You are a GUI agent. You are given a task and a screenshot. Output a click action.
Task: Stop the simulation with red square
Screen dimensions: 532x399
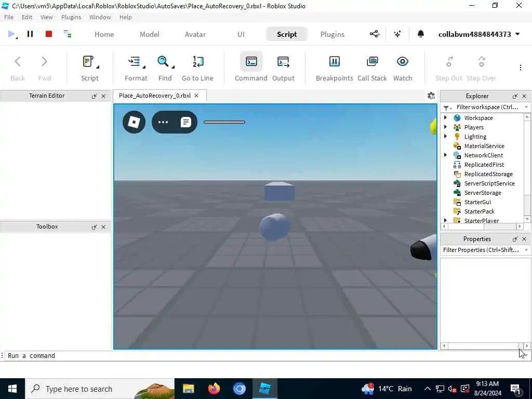click(49, 34)
